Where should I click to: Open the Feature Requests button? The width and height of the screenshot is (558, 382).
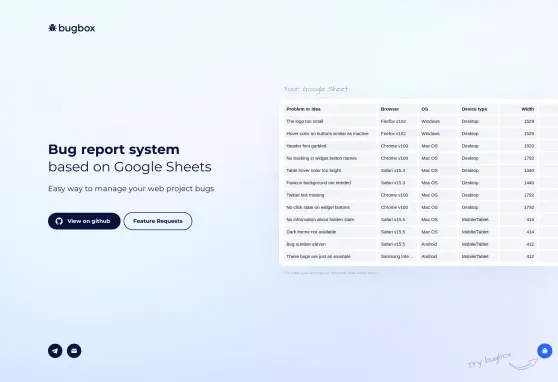pos(158,221)
